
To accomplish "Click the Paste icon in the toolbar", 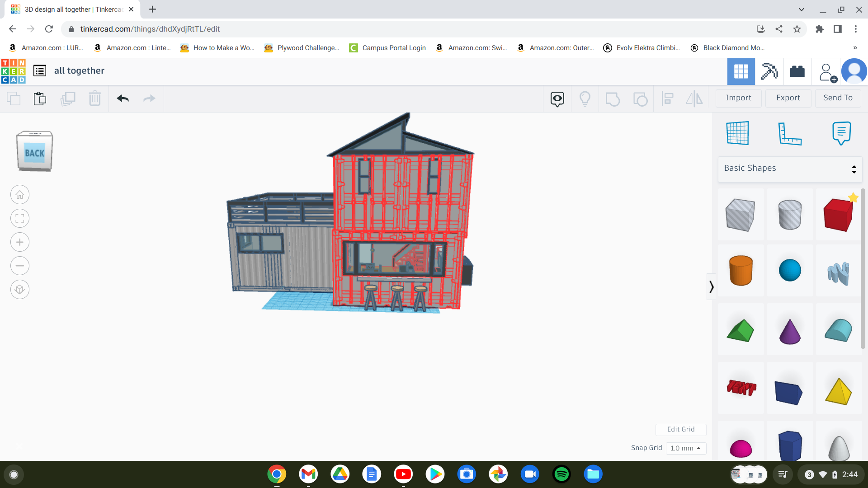I will 40,99.
